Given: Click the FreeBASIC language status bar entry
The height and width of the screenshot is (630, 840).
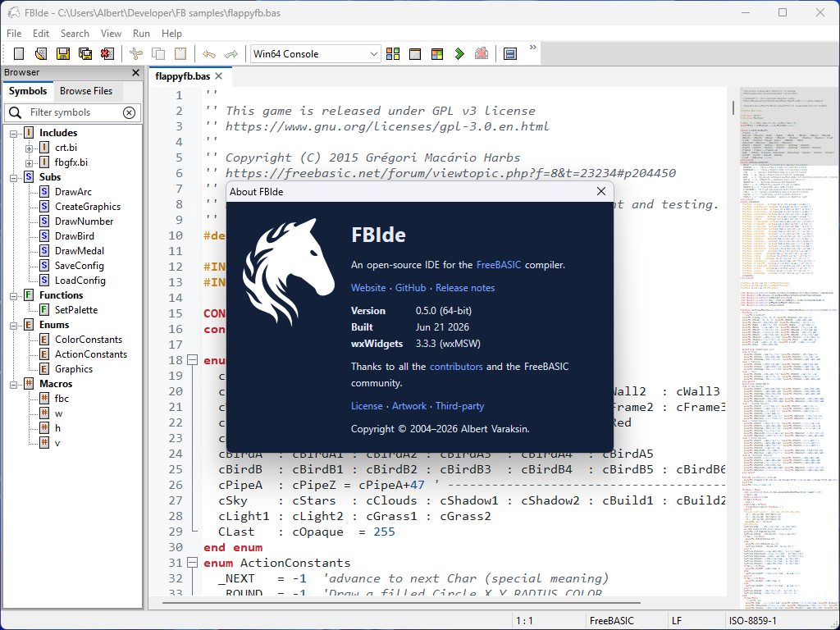Looking at the screenshot, I should point(612,620).
